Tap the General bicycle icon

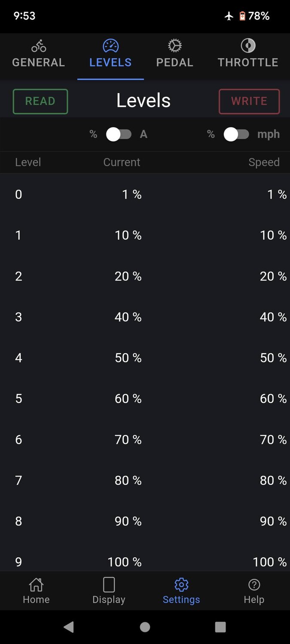(x=38, y=46)
